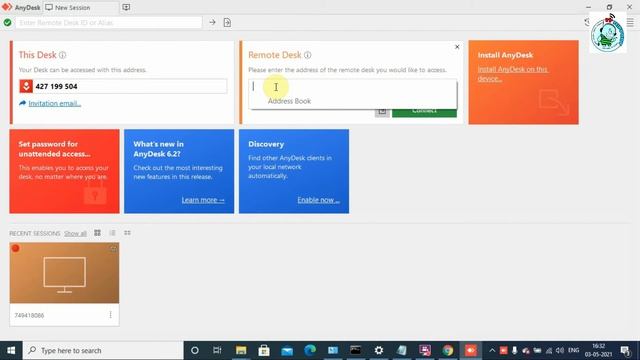The image size is (640, 360).
Task: Switch recent sessions to list view
Action: pyautogui.click(x=112, y=233)
